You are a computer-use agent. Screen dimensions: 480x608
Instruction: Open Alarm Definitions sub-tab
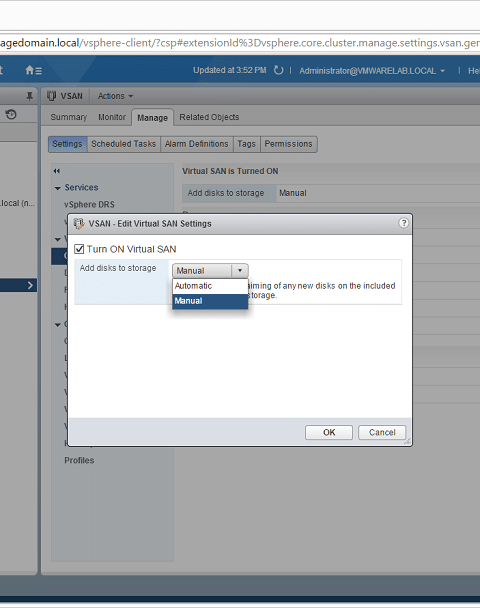point(197,144)
